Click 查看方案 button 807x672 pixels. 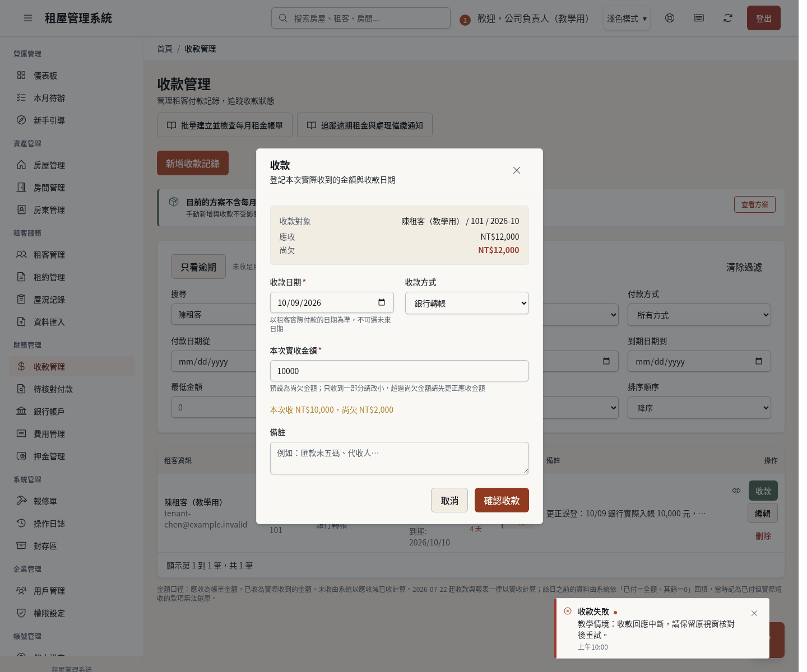pyautogui.click(x=755, y=204)
